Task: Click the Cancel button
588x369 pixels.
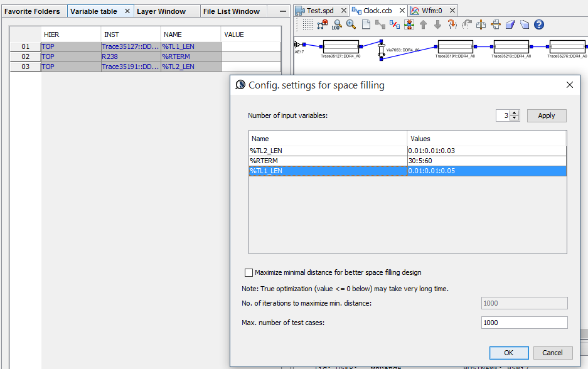Action: (x=552, y=353)
